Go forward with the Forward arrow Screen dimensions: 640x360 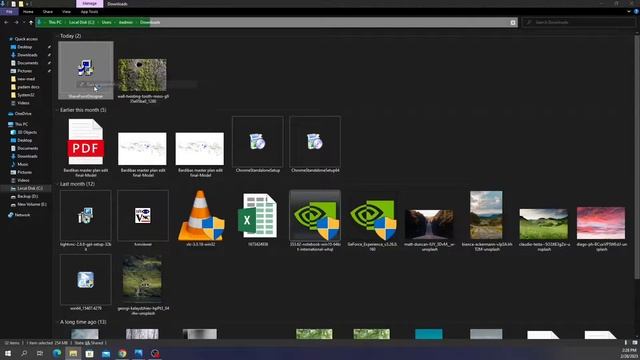[x=16, y=22]
